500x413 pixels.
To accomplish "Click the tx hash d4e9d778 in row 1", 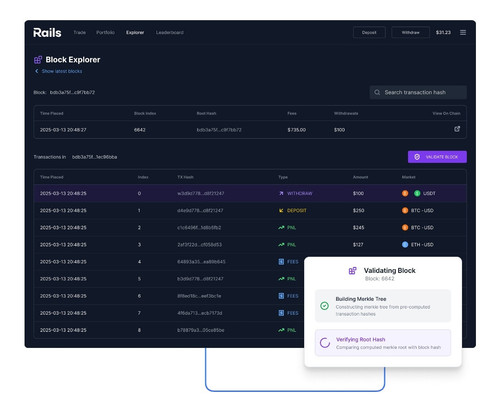I will pyautogui.click(x=200, y=211).
